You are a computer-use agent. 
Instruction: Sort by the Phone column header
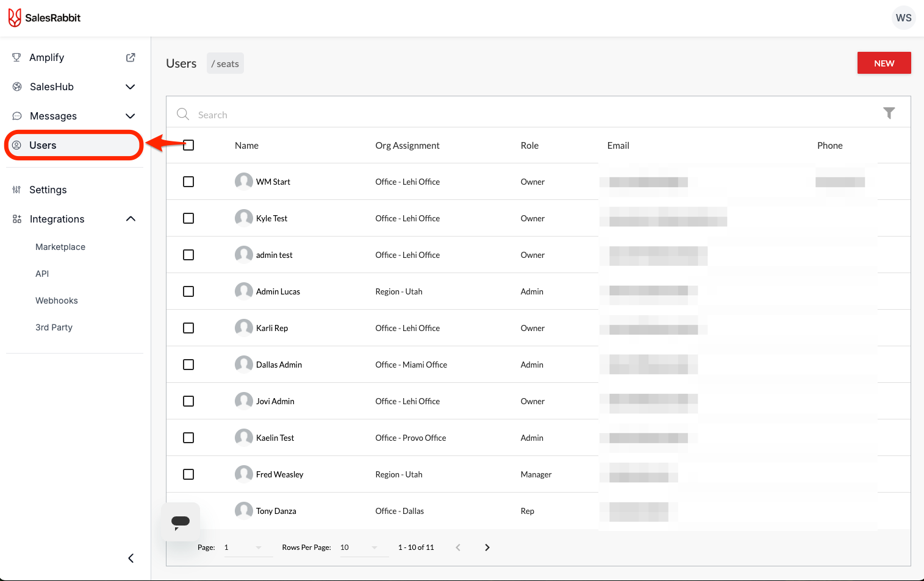tap(829, 145)
